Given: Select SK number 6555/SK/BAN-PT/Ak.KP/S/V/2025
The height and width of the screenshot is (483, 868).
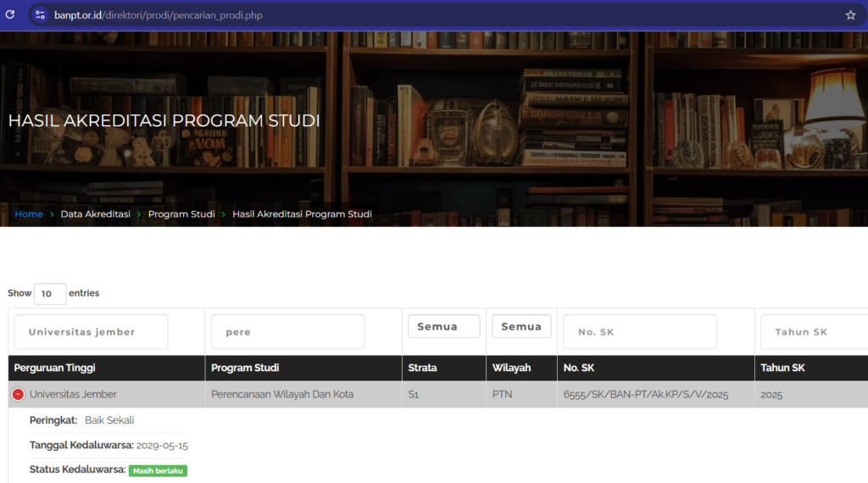Looking at the screenshot, I should click(645, 395).
